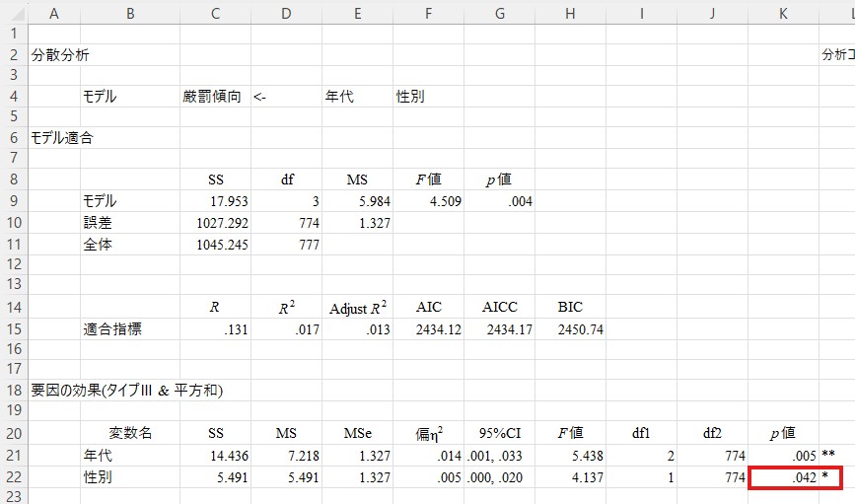Viewport: 855px width, 504px height.
Task: Select the 95%CI header cell
Action: pos(499,433)
